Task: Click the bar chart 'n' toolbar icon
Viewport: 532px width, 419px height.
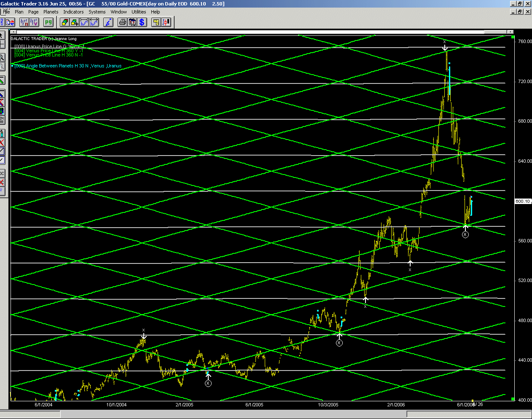Action: (x=24, y=22)
